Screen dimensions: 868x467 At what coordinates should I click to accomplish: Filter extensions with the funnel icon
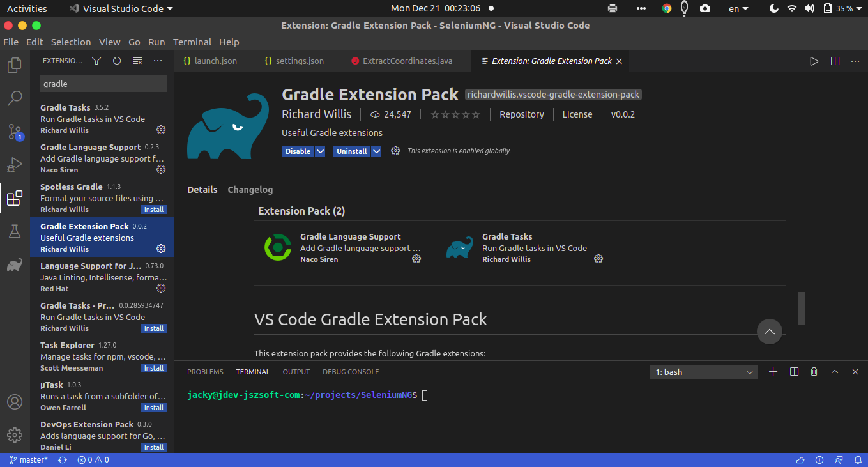[x=96, y=61]
